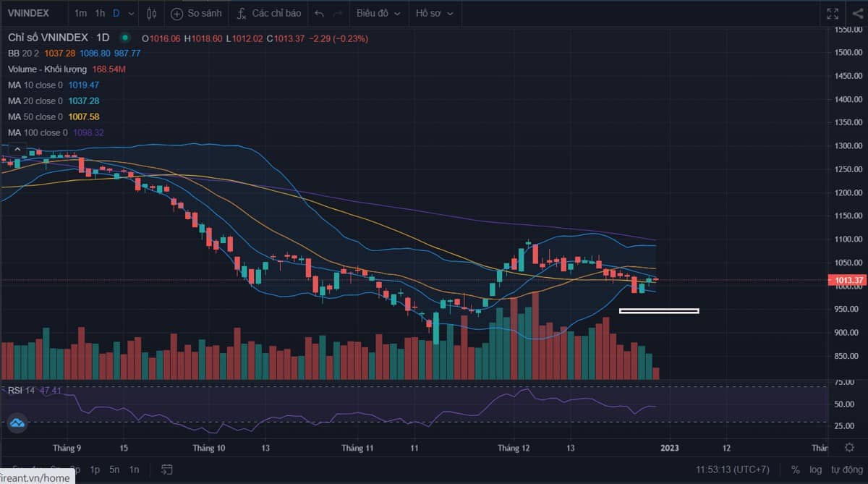868x484 pixels.
Task: Select the MA 50 close 0 legend
Action: [35, 116]
